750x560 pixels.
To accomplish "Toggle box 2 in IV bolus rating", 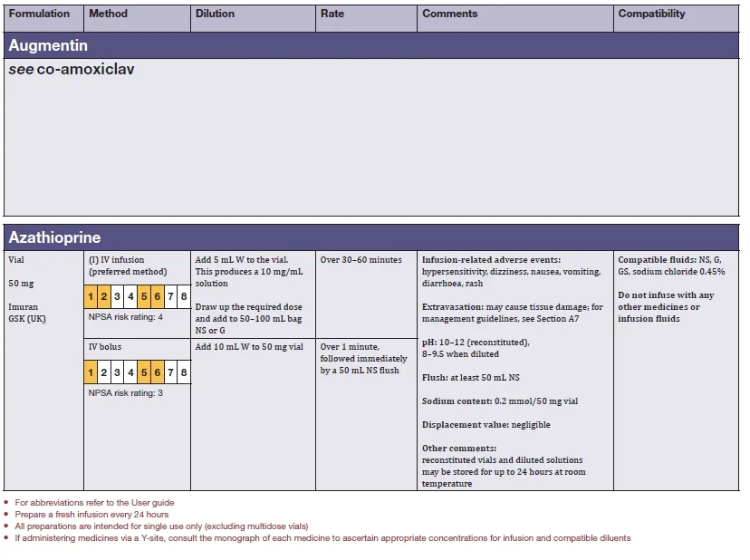I will 104,372.
